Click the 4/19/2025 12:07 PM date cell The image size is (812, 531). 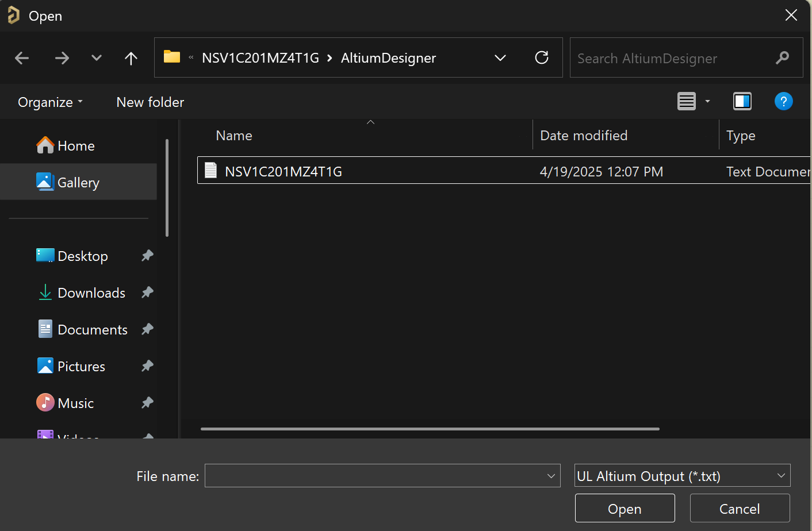(601, 172)
